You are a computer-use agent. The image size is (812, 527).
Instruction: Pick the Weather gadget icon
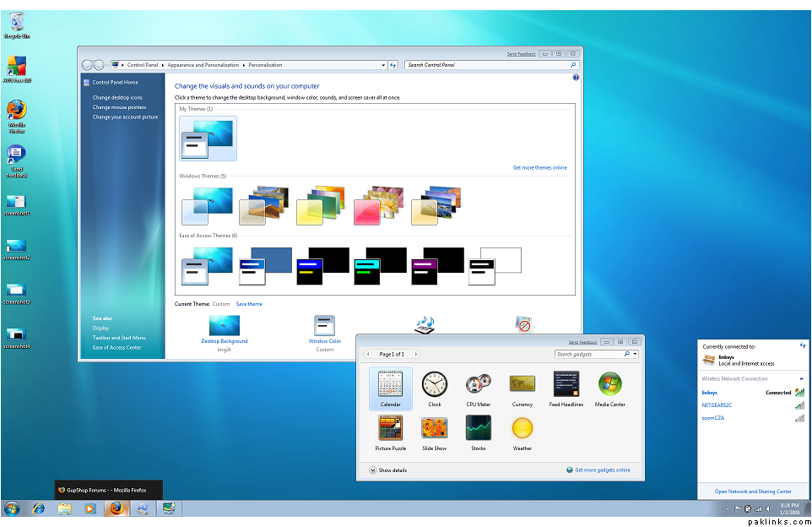pyautogui.click(x=522, y=429)
